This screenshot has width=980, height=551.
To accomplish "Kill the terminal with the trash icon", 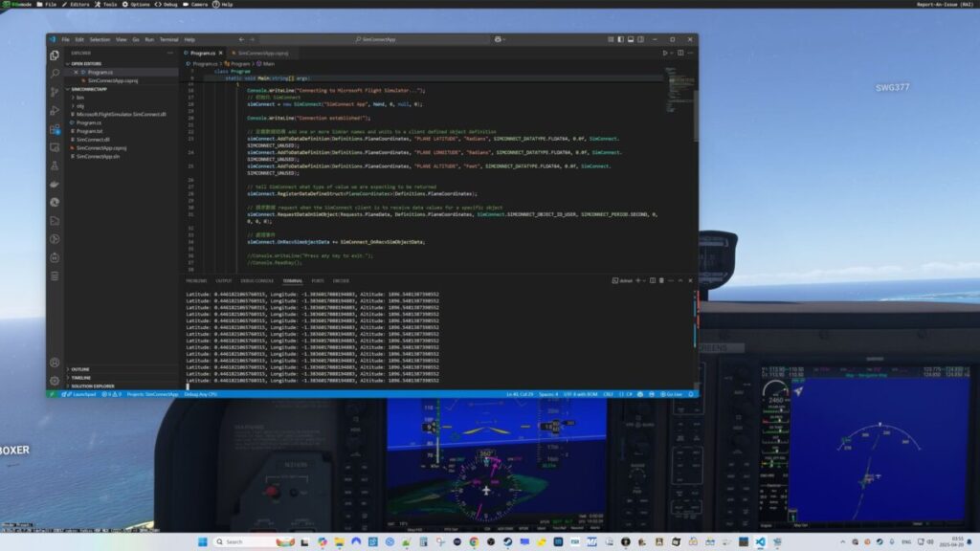I will click(x=661, y=280).
